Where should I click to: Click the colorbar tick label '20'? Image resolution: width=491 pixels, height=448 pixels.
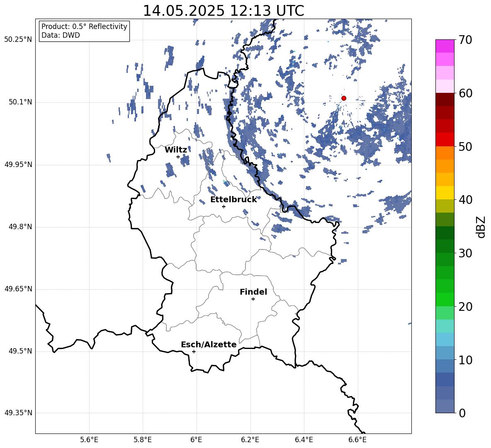[465, 307]
